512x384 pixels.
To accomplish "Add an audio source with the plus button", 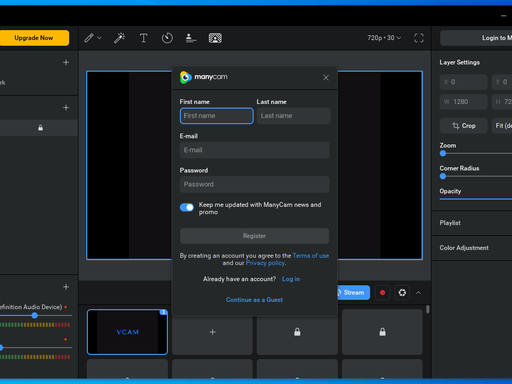I will click(66, 287).
